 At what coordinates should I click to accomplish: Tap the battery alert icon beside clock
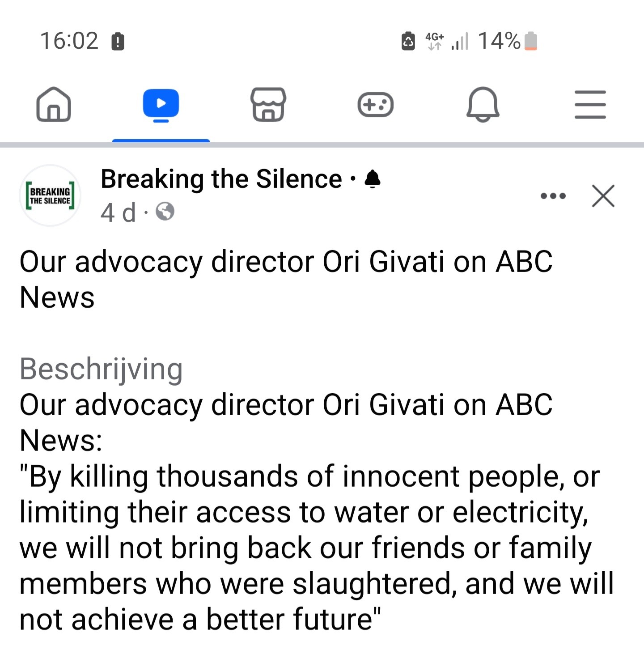(118, 42)
